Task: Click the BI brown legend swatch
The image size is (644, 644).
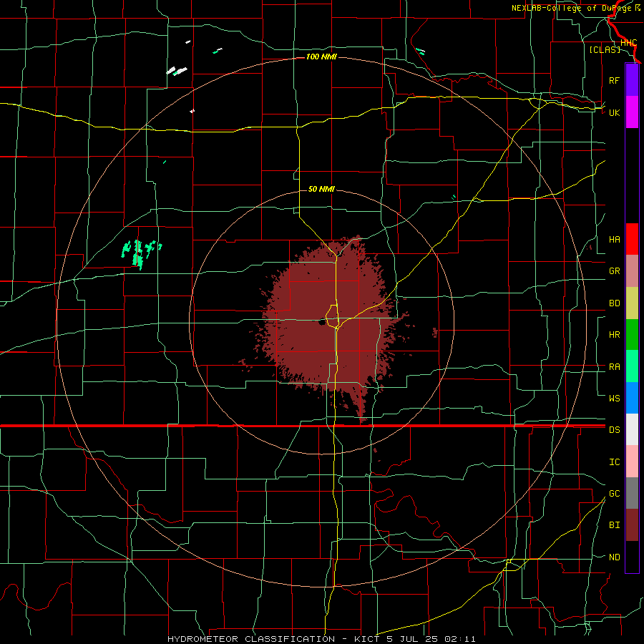Action: pos(632,525)
